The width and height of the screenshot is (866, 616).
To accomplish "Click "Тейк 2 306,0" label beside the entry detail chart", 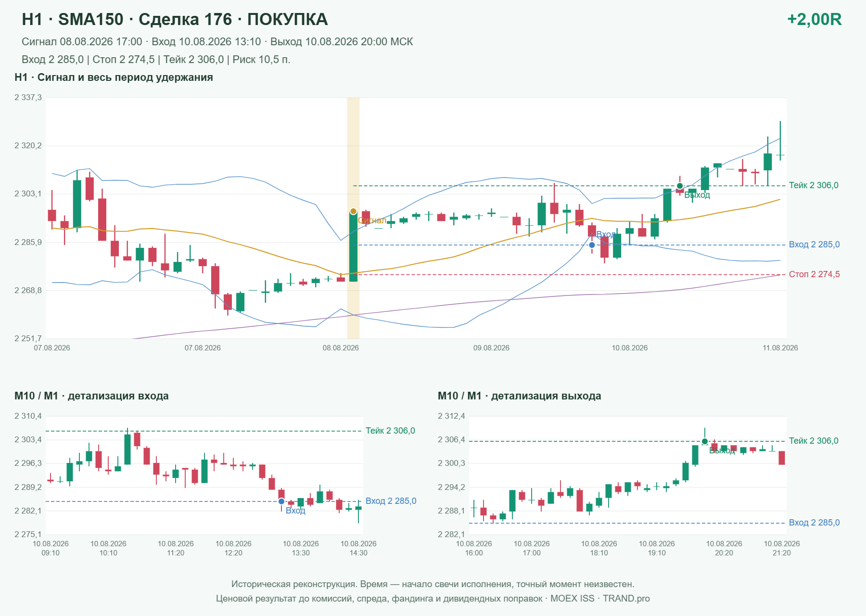I will (390, 431).
